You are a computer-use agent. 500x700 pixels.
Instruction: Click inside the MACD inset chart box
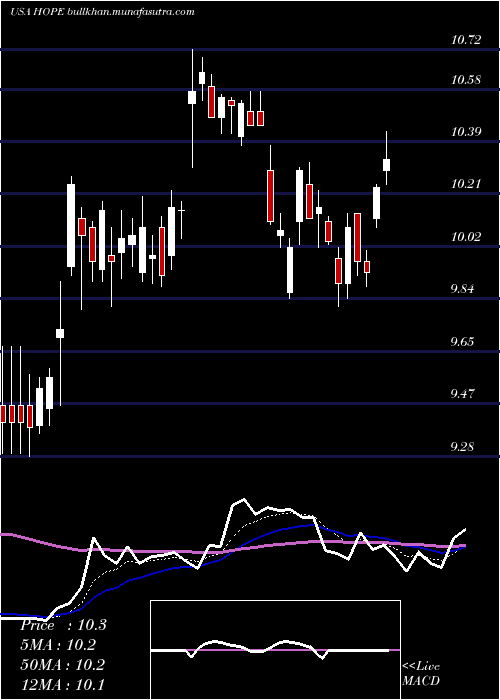275,650
